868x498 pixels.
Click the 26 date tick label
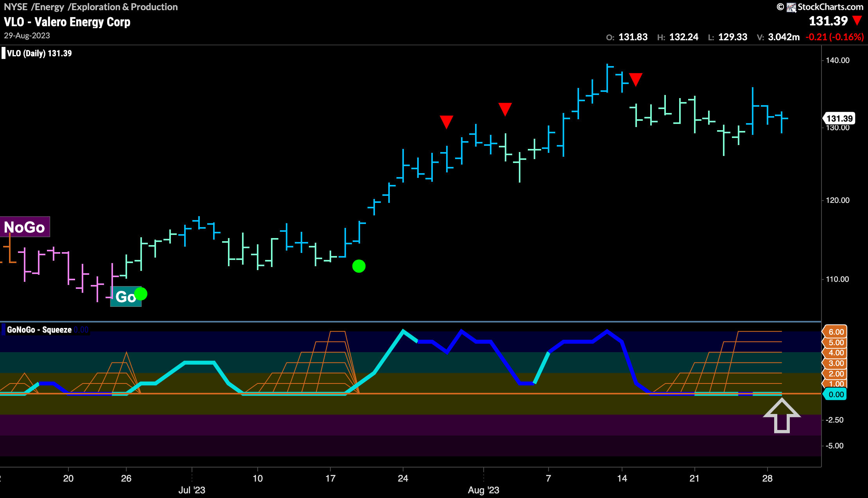point(126,478)
